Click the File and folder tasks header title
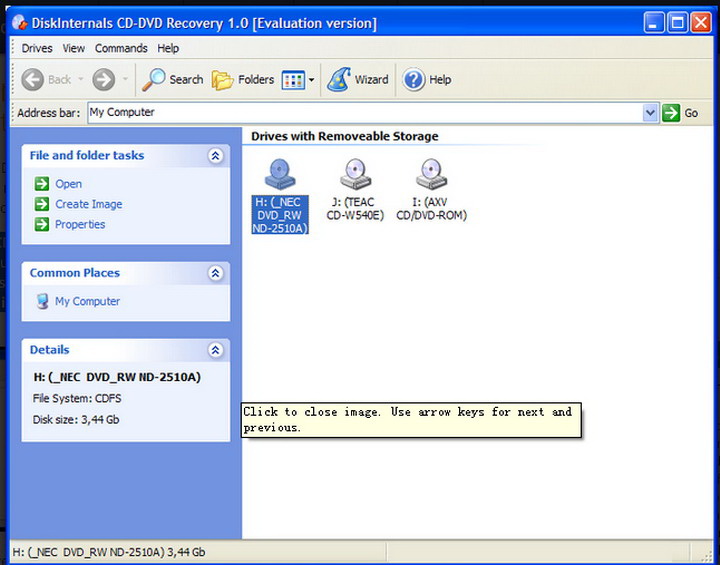Screen dimensions: 720x565 click(x=87, y=156)
